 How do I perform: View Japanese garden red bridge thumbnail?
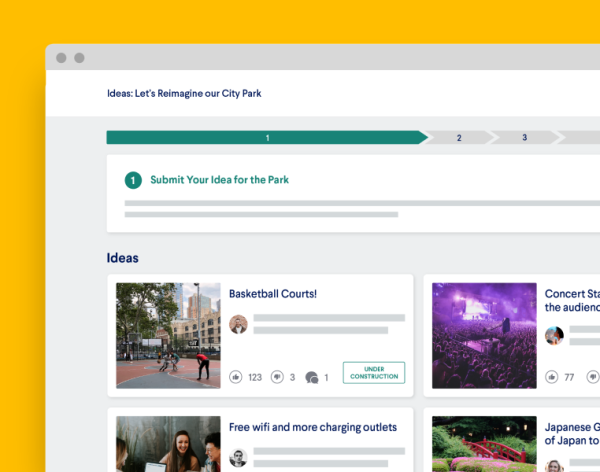(x=484, y=444)
